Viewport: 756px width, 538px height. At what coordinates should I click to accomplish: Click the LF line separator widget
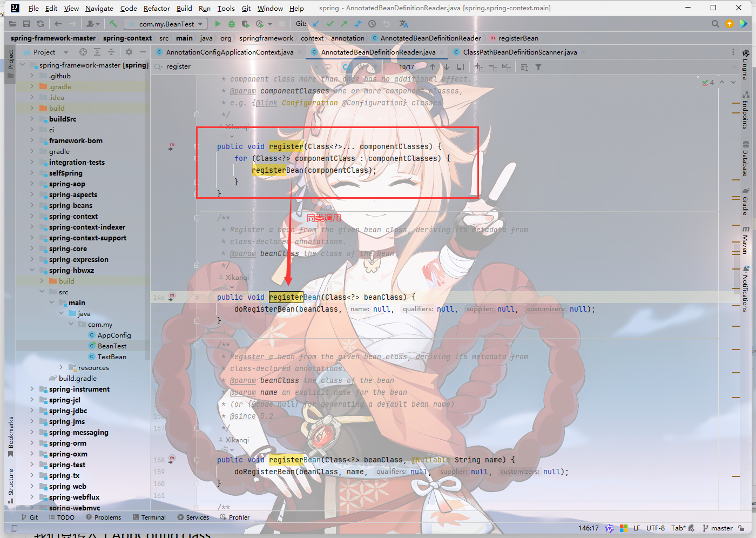tap(637, 528)
